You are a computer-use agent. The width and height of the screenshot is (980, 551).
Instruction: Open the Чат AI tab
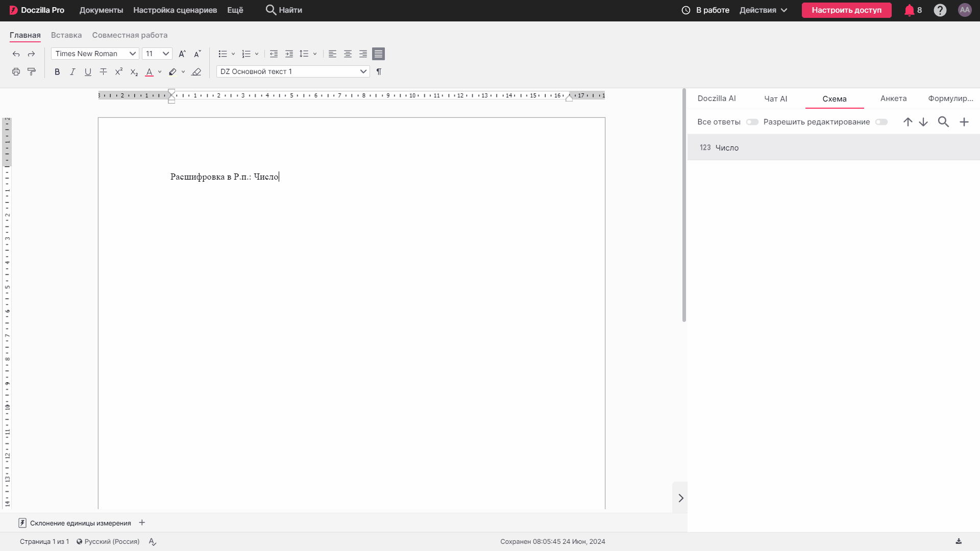coord(775,99)
